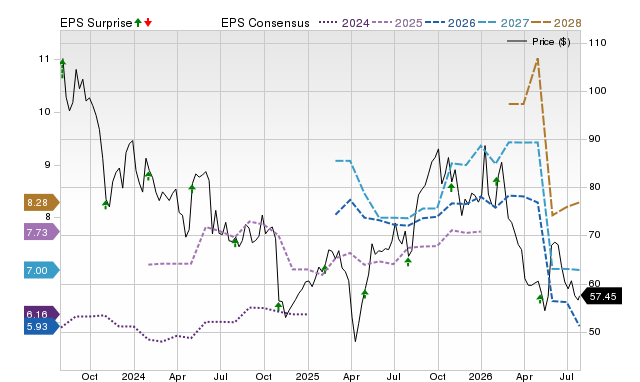Click the 50 label on the price axis

pos(594,331)
